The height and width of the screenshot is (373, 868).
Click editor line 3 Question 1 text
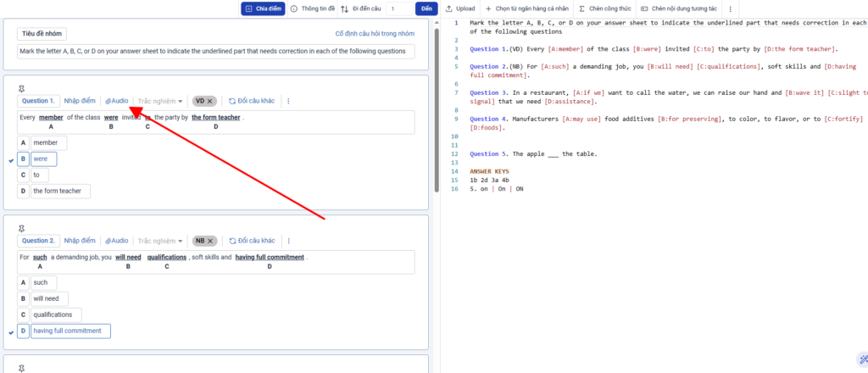point(654,48)
